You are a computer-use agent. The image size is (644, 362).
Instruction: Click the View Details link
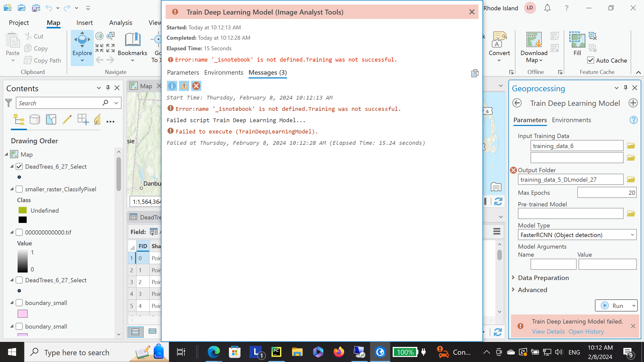tap(548, 332)
